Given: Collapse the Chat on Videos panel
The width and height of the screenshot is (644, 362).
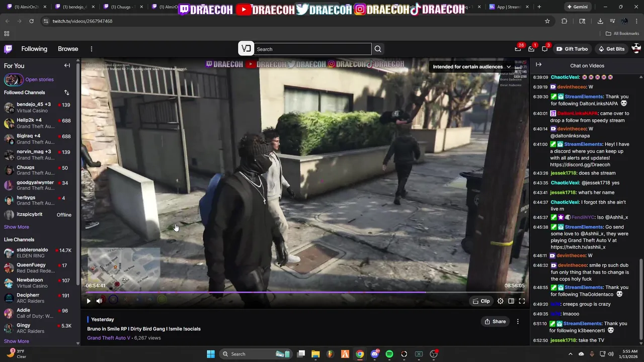Looking at the screenshot, I should (x=538, y=65).
